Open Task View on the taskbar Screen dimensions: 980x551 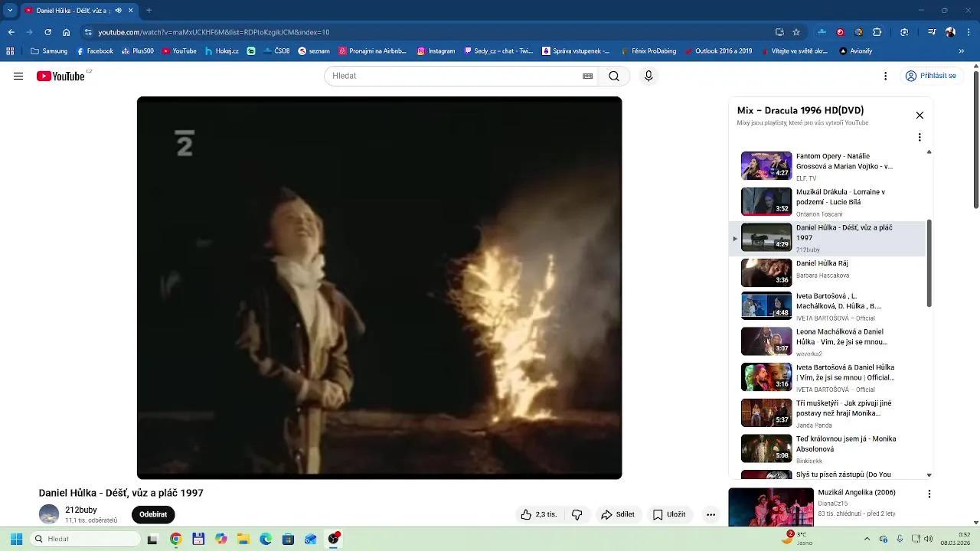pyautogui.click(x=152, y=539)
